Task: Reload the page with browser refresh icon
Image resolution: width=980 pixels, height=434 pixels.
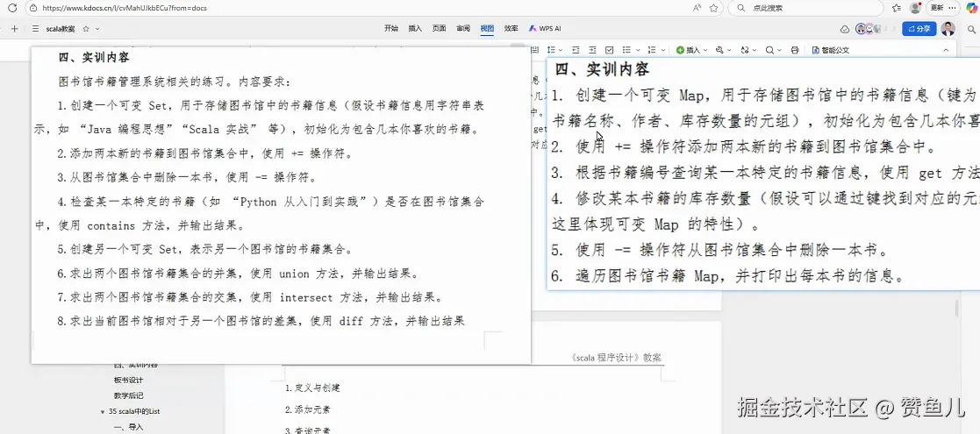Action: (12, 8)
